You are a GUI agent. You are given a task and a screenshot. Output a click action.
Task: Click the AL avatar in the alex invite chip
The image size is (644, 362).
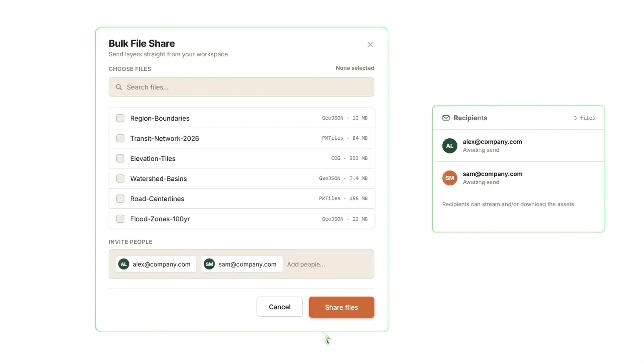click(x=124, y=264)
